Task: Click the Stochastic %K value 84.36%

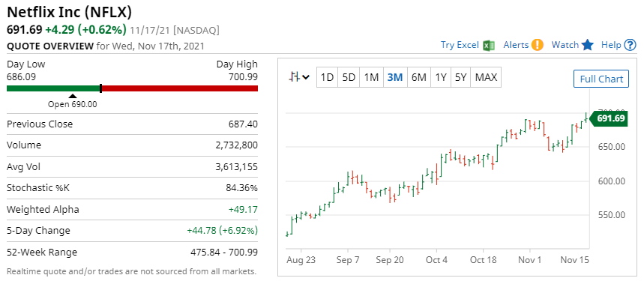Action: pos(241,188)
